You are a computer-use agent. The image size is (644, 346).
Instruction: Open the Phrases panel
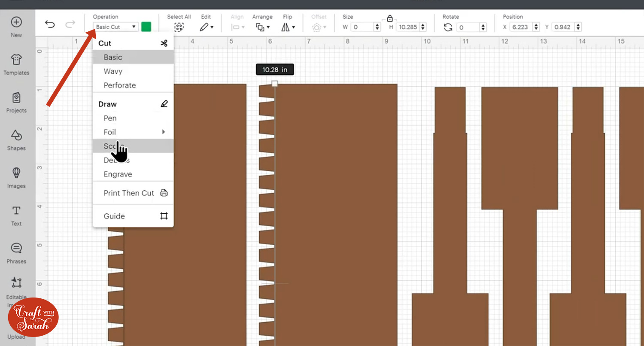16,253
